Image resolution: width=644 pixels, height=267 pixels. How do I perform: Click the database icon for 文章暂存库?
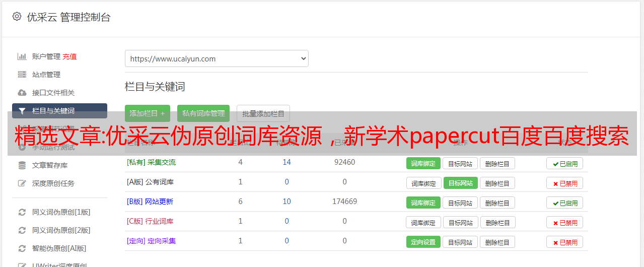22,165
